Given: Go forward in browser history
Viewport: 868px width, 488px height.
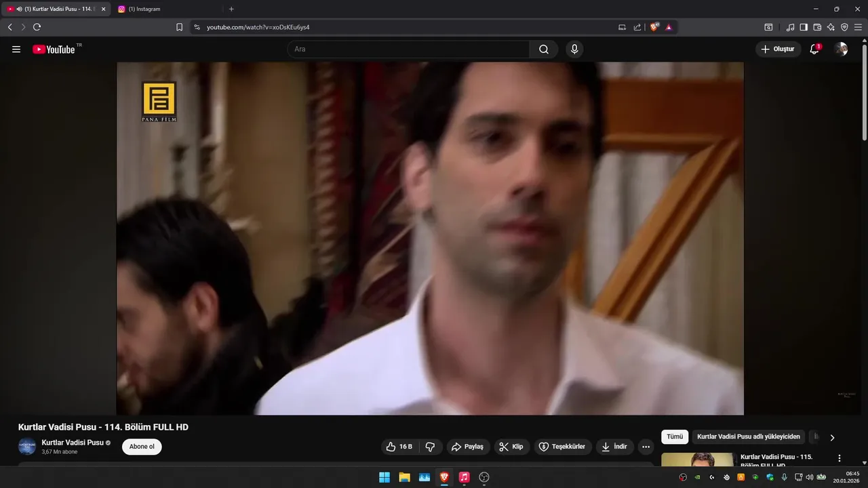Looking at the screenshot, I should click(x=23, y=27).
